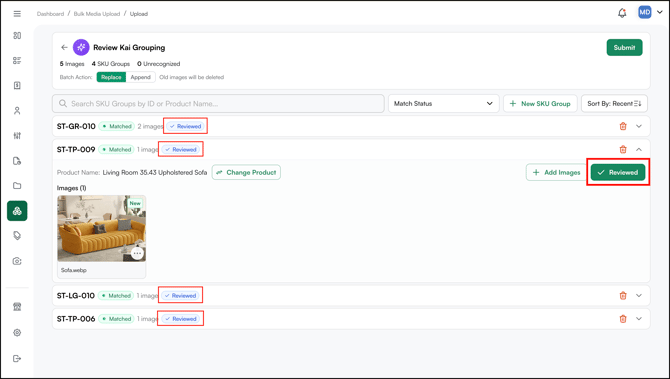
Task: Open the sliders filter icon in sidebar
Action: pyautogui.click(x=17, y=135)
